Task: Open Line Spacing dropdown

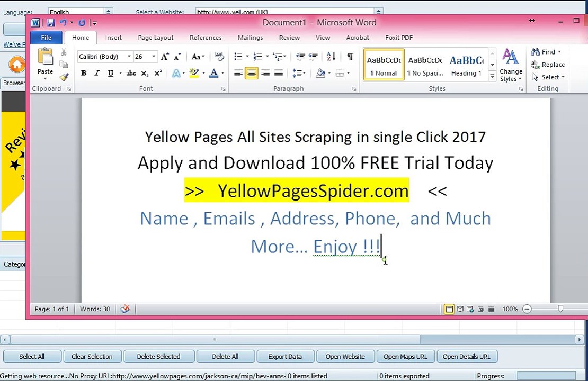Action: click(x=299, y=73)
